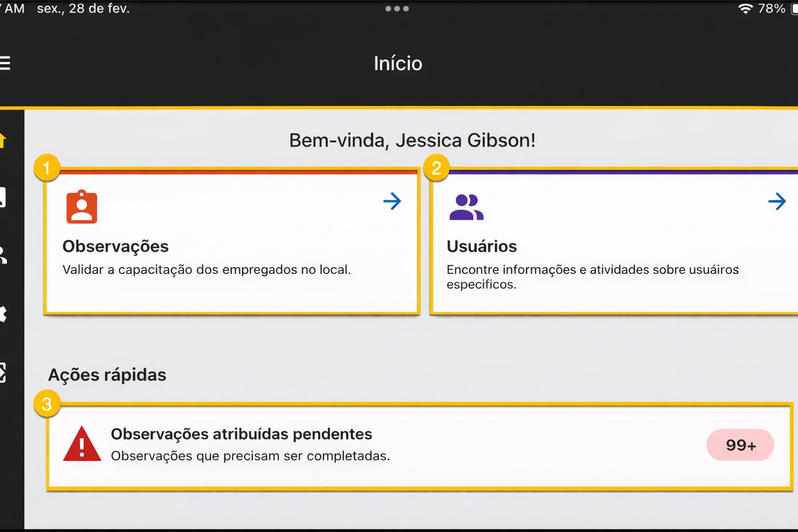
Task: Click the purple people icon on Usuários
Action: click(466, 207)
